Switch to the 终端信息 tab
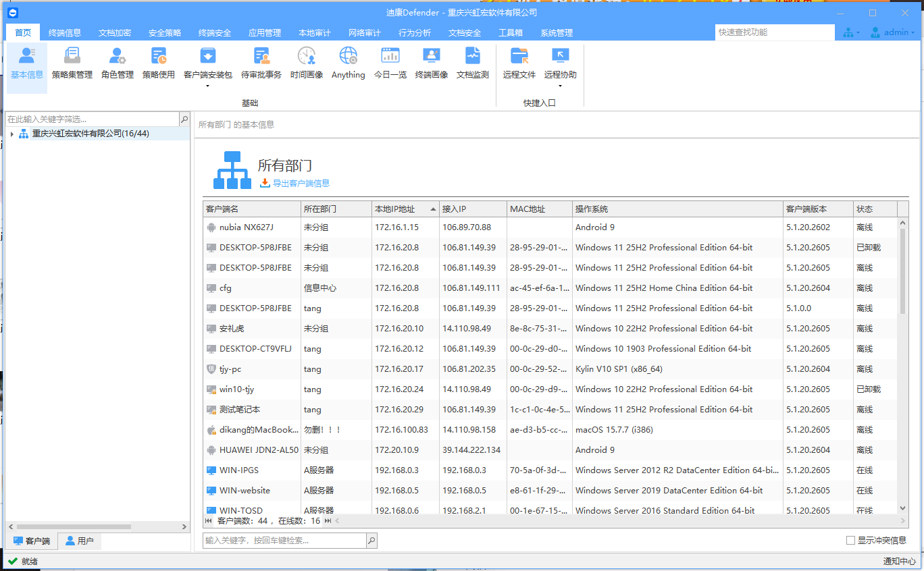The height and width of the screenshot is (571, 924). coord(65,32)
